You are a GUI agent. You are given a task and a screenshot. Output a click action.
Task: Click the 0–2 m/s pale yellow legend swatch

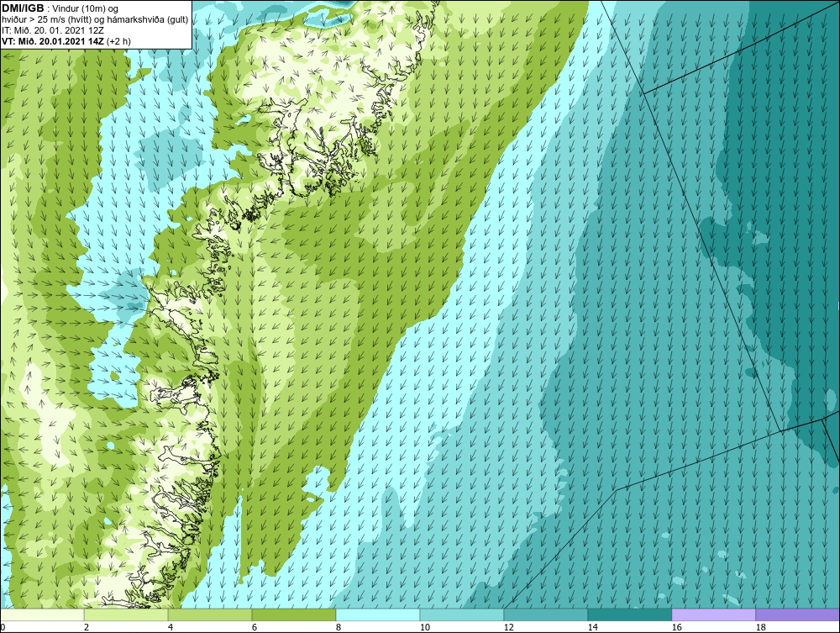coord(42,615)
